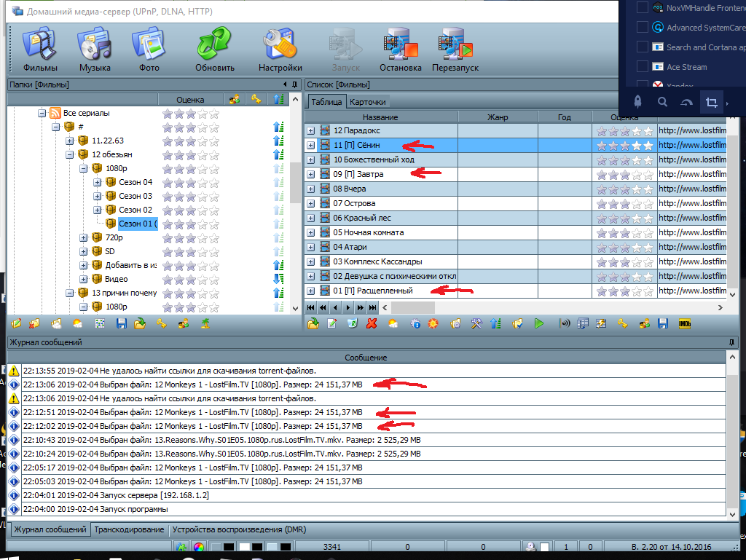Open the Транскодирование tab
The width and height of the screenshot is (746, 560).
tap(129, 529)
